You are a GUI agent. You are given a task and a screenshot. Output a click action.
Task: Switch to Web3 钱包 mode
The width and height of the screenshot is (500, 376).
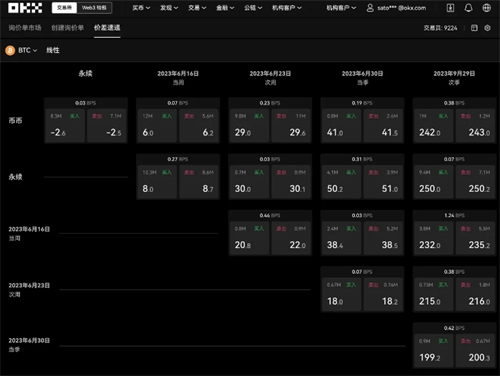click(x=94, y=8)
